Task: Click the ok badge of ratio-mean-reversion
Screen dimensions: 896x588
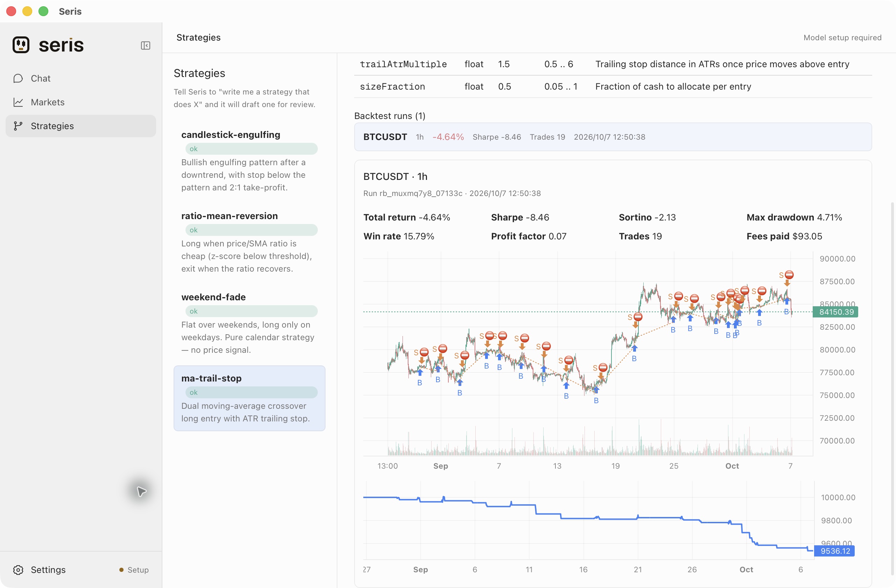Action: point(251,230)
